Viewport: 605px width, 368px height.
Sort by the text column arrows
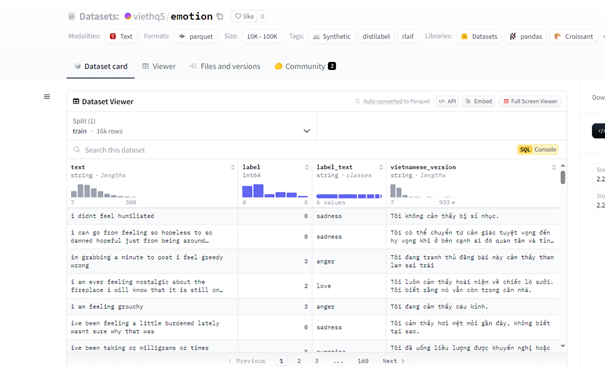233,167
